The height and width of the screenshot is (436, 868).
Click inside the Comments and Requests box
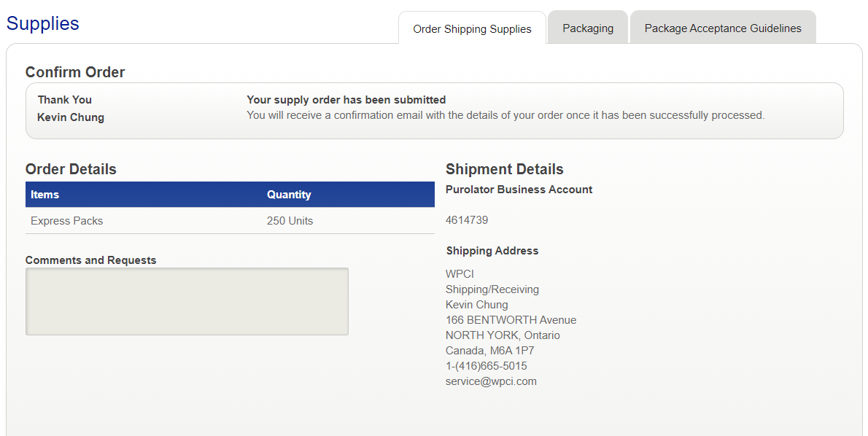pos(187,301)
